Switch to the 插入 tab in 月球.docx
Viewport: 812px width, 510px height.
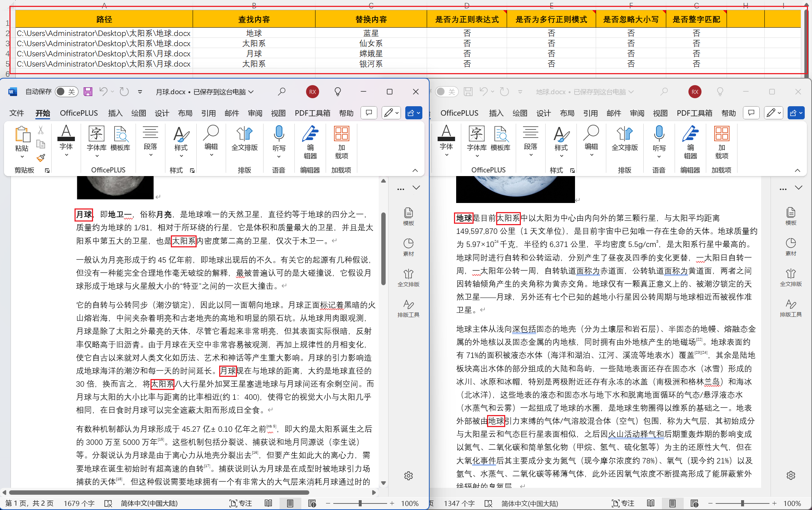115,113
